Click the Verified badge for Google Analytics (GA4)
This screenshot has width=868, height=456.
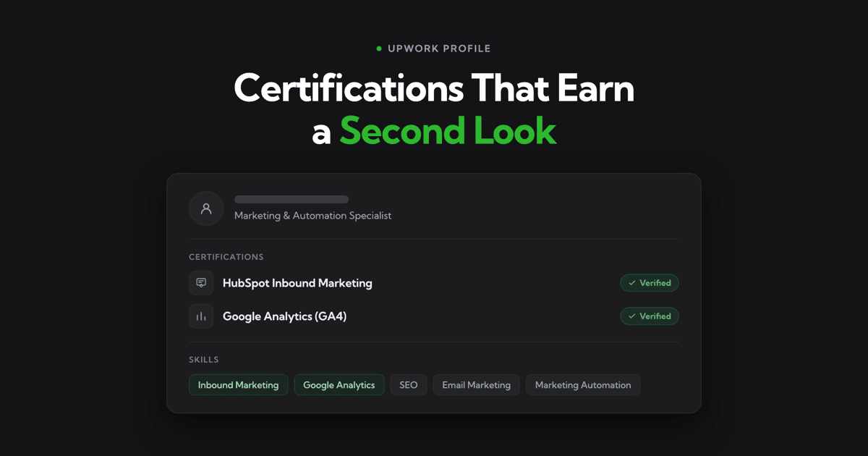tap(650, 316)
